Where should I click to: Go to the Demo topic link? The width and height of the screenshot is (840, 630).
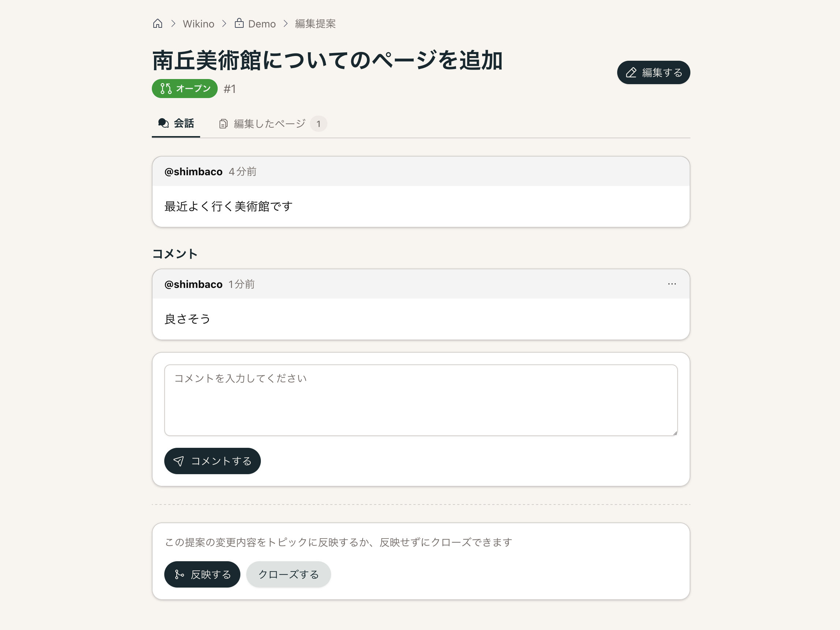click(x=262, y=24)
